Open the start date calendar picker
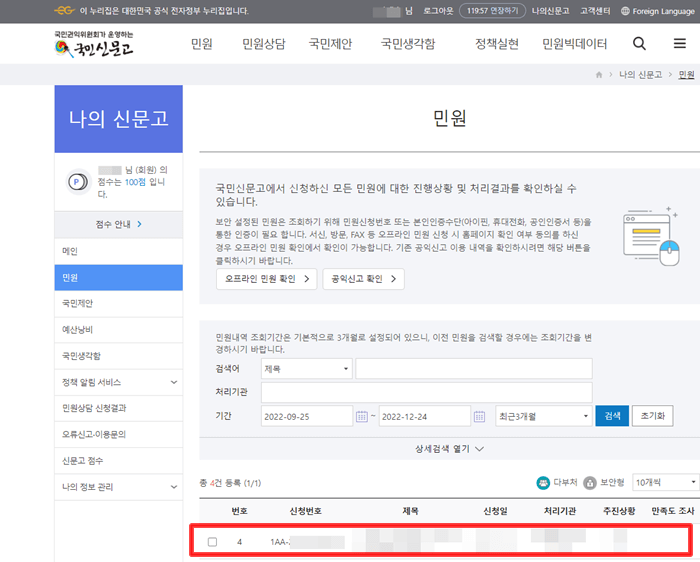The height and width of the screenshot is (562, 700). (x=362, y=416)
